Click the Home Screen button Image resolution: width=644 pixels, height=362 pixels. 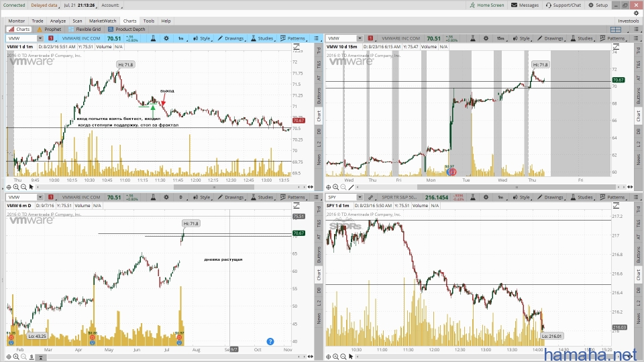coord(487,5)
